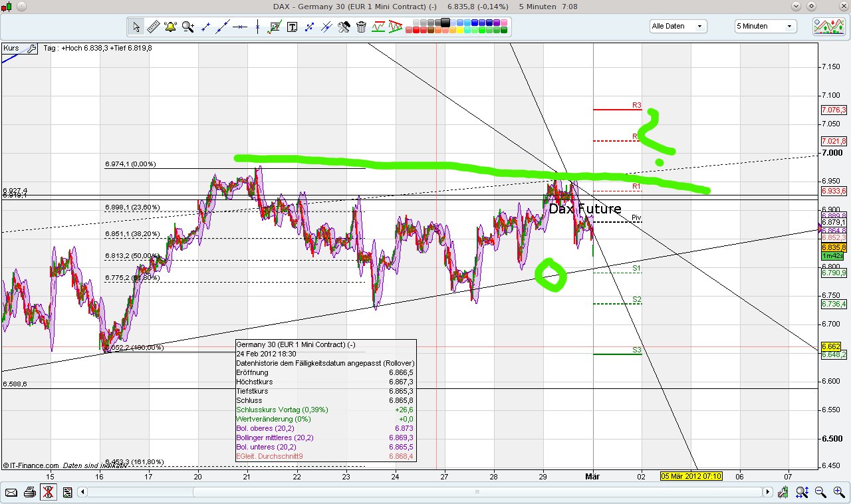The image size is (851, 504).
Task: Expand the Kurs selector arrow
Action: 32,49
